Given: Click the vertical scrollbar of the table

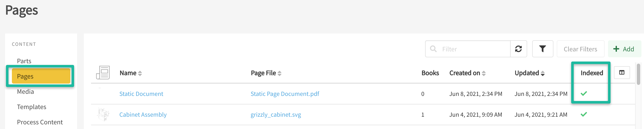Looking at the screenshot, I should [x=638, y=74].
